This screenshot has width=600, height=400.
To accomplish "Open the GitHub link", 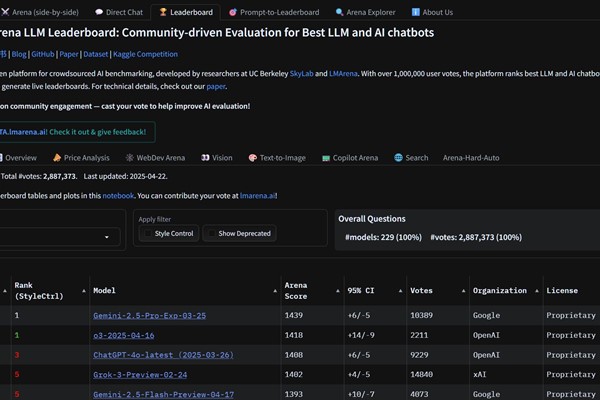I will point(43,54).
